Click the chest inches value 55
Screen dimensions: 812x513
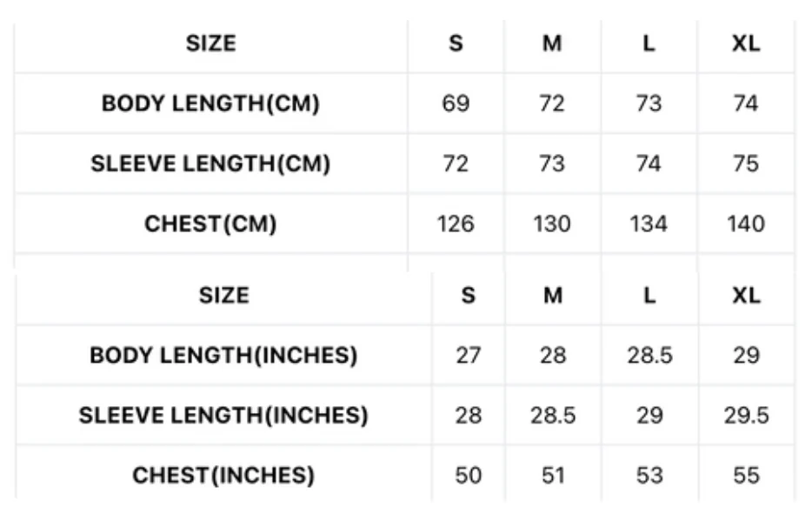pos(746,476)
